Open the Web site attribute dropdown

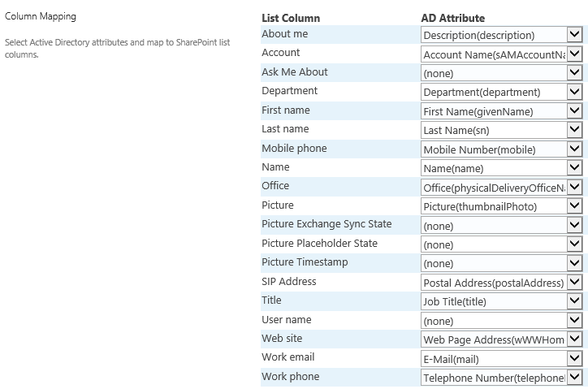click(x=575, y=339)
